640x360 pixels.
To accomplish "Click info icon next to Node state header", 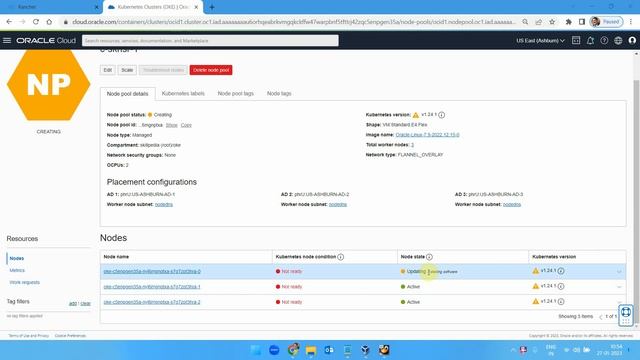I will pyautogui.click(x=429, y=257).
